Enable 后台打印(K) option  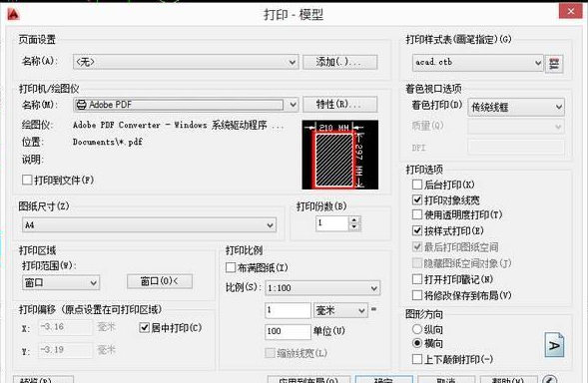click(x=417, y=185)
